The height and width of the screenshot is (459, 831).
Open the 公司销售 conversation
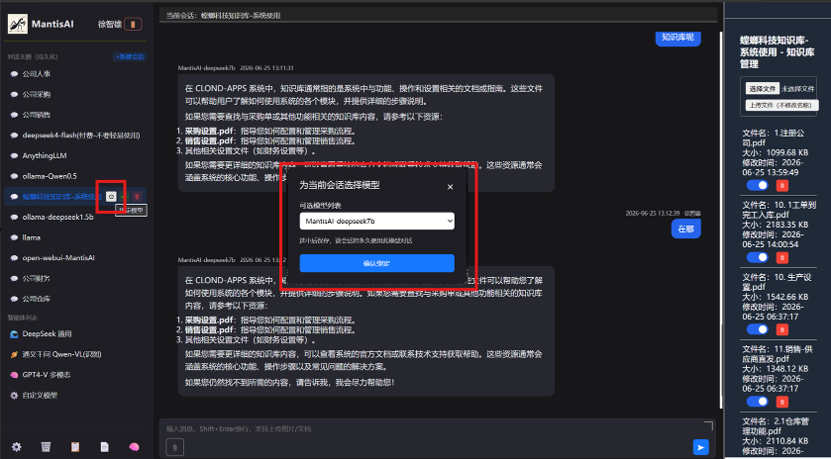[76, 115]
